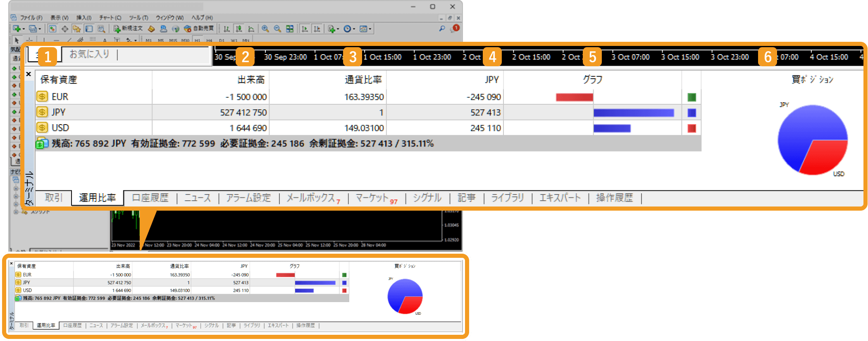Viewport: 868px width, 341px height.
Task: Select the crosshair tool in main toolbar
Action: (65, 29)
